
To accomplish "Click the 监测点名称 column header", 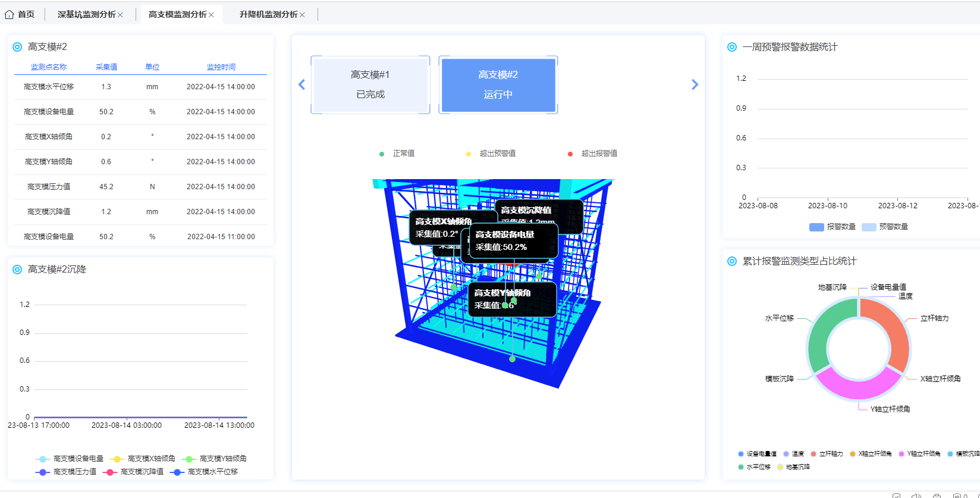I will [49, 67].
